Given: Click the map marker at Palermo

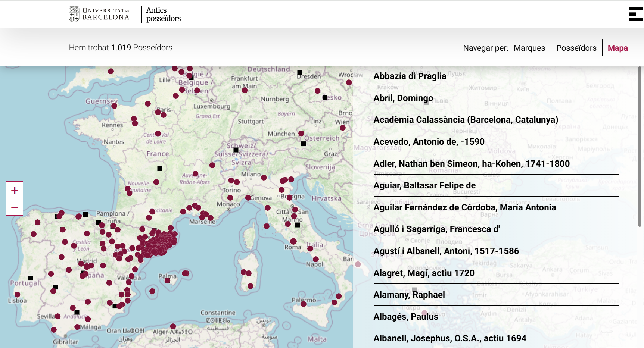Looking at the screenshot, I should (x=304, y=304).
